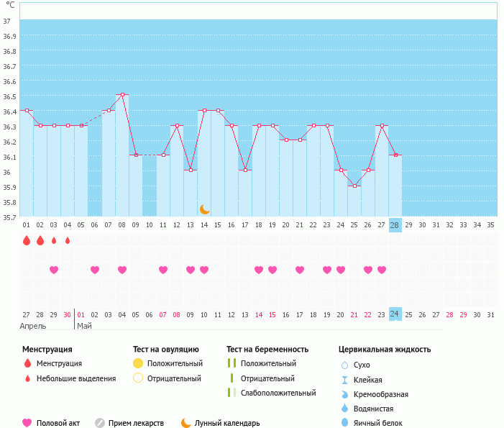Click the red drop legend icon for Менструация
The image size is (504, 428).
(27, 364)
